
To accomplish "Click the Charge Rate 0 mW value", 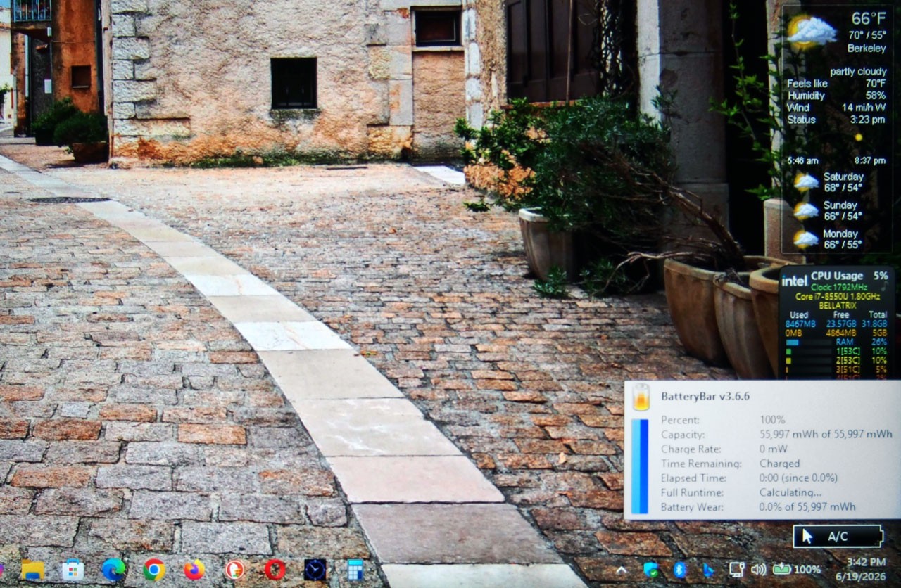I will 773,449.
